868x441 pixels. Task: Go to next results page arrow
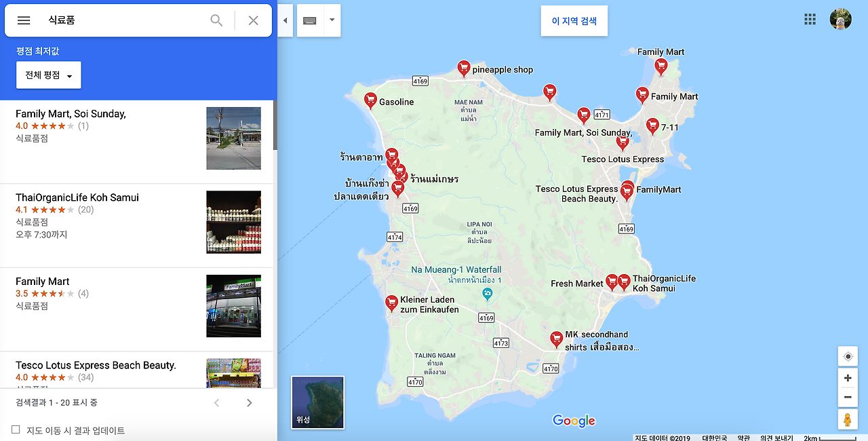click(249, 403)
